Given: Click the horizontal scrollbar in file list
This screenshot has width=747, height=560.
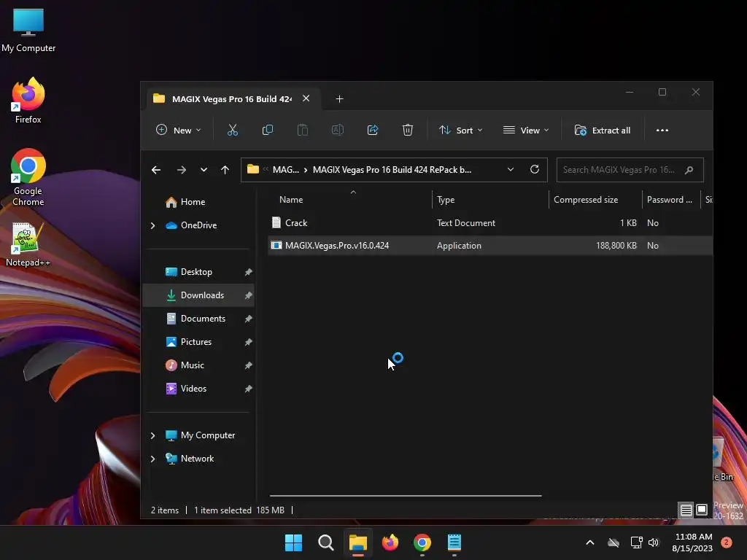Looking at the screenshot, I should [x=406, y=496].
